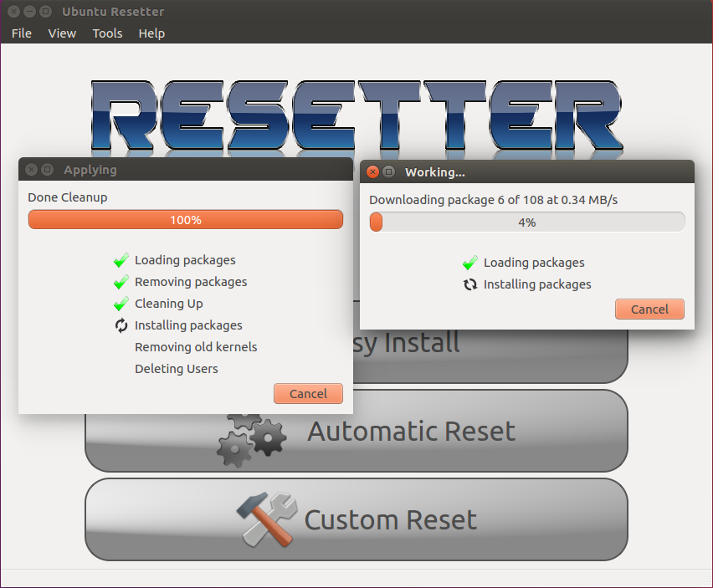
Task: Click the RESETTER logo banner
Action: pos(357,116)
